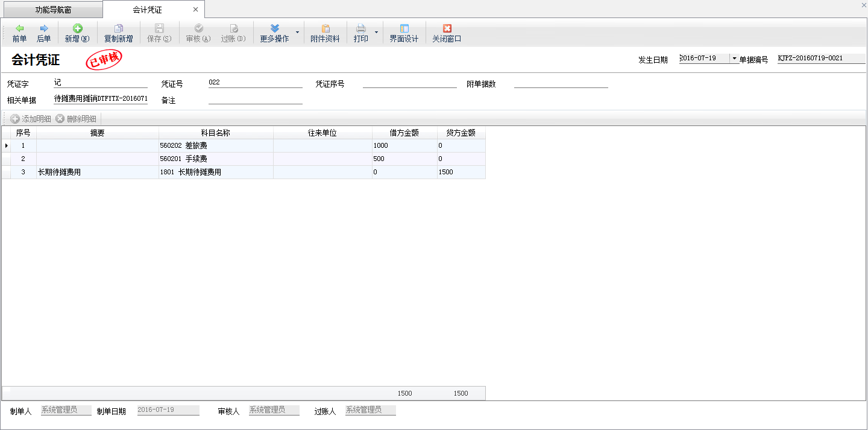Click the 打印 printer icon
This screenshot has height=430, width=868.
click(361, 29)
